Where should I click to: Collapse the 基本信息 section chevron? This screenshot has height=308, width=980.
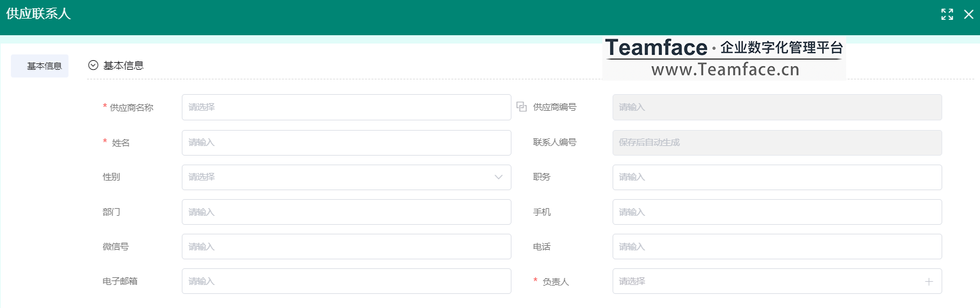93,65
